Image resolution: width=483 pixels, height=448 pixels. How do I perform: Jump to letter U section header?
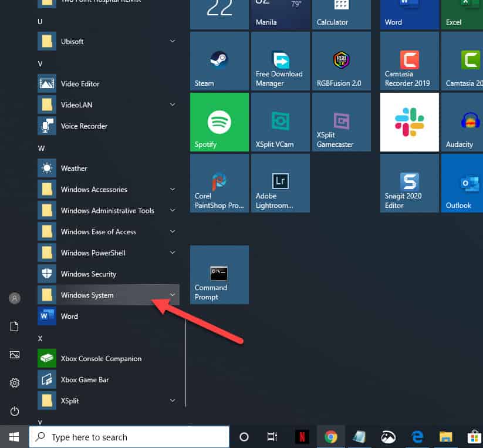click(x=40, y=22)
